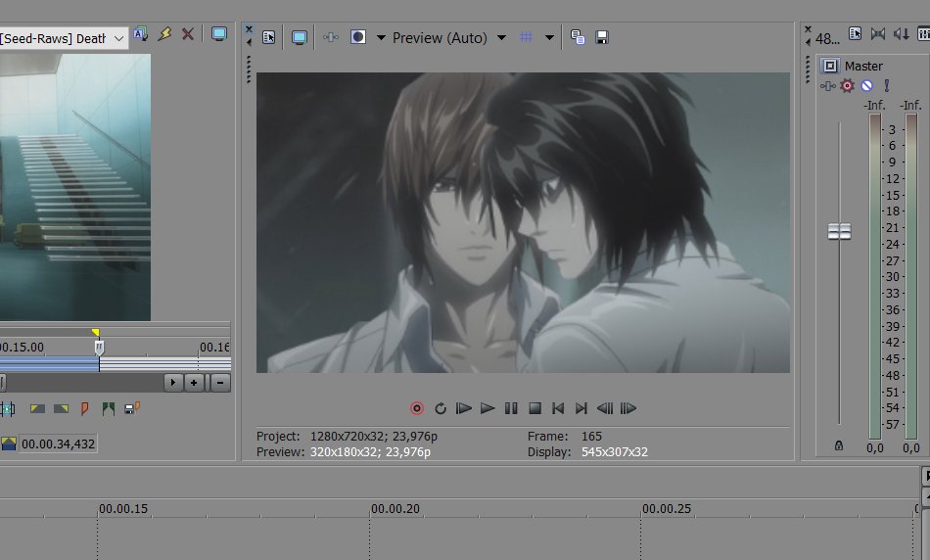This screenshot has height=560, width=930.
Task: Zoom out Trimmer time with minus button
Action: [220, 383]
